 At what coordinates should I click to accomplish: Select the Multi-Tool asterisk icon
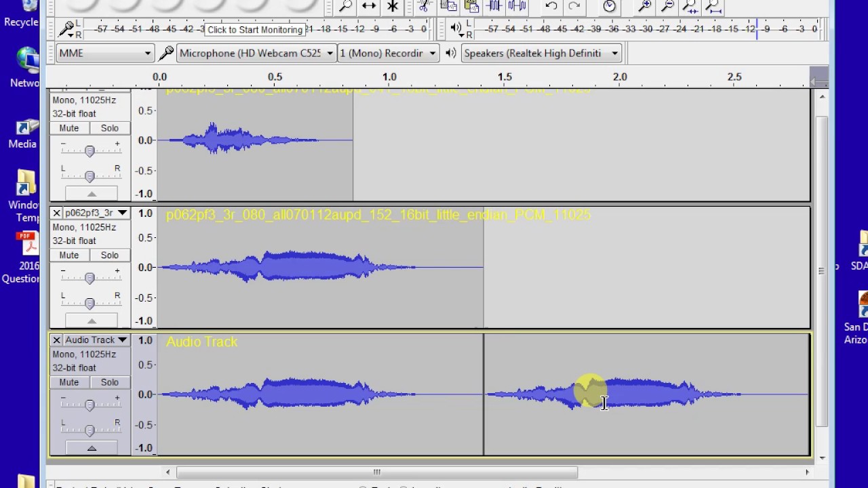[393, 6]
